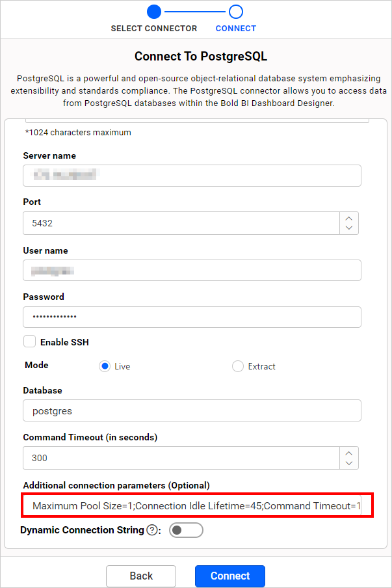392x588 pixels.
Task: Click into the Port number field
Action: tap(181, 222)
